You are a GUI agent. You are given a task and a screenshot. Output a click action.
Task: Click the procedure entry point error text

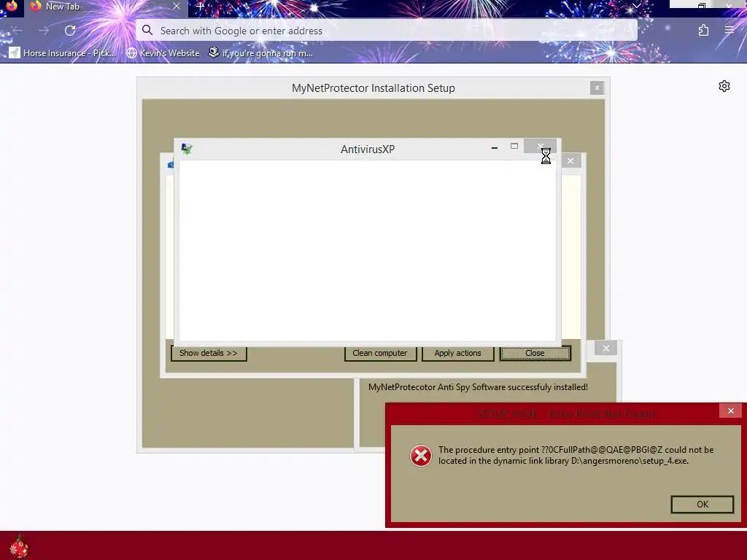576,455
